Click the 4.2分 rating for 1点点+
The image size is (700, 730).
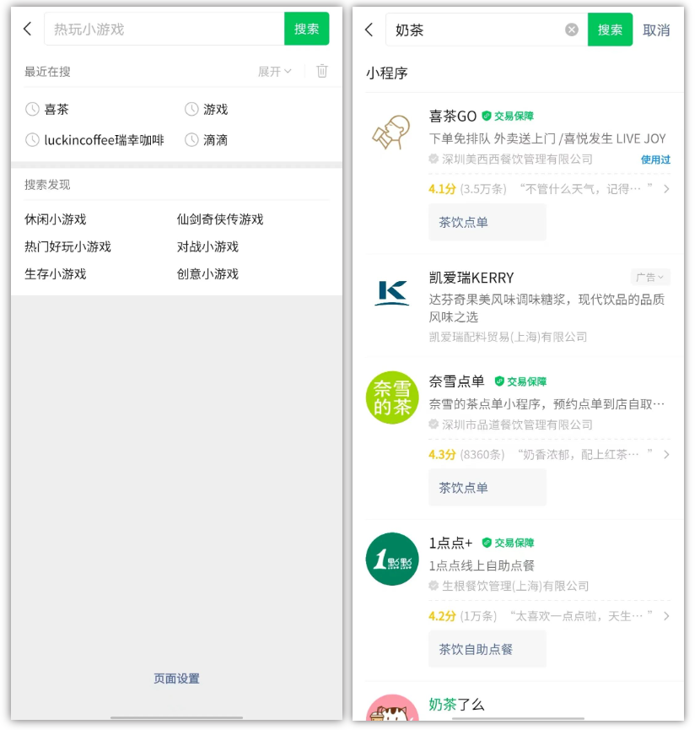click(442, 616)
